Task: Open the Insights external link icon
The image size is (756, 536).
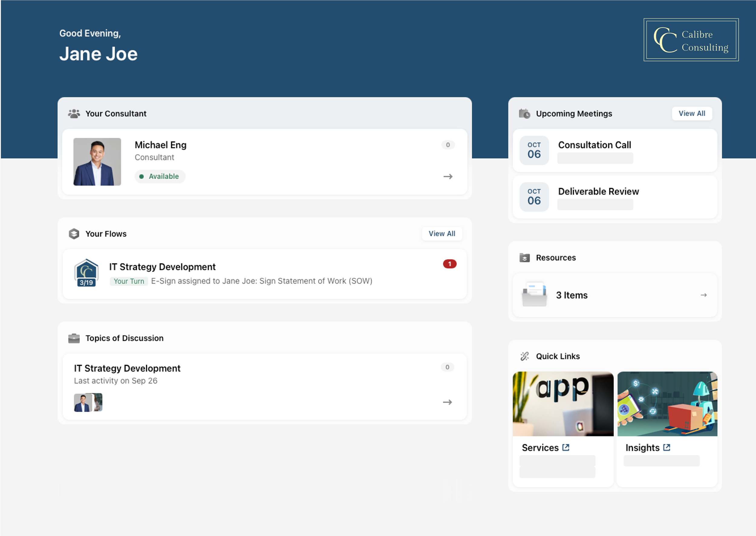Action: (666, 448)
